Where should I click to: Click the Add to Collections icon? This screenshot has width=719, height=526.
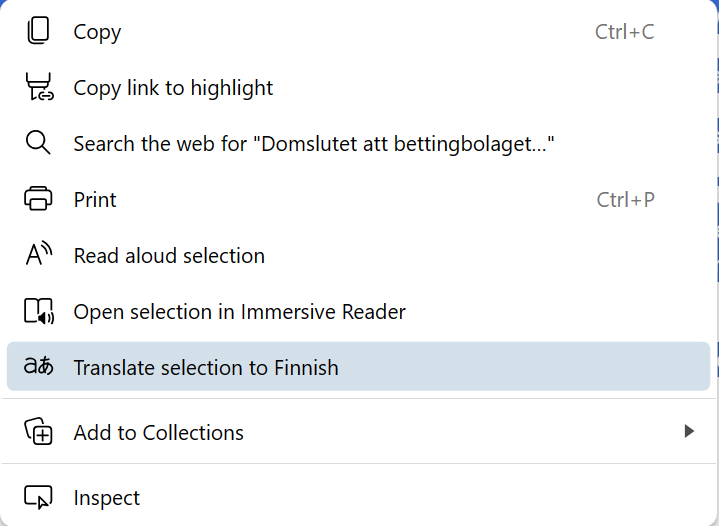(x=39, y=431)
